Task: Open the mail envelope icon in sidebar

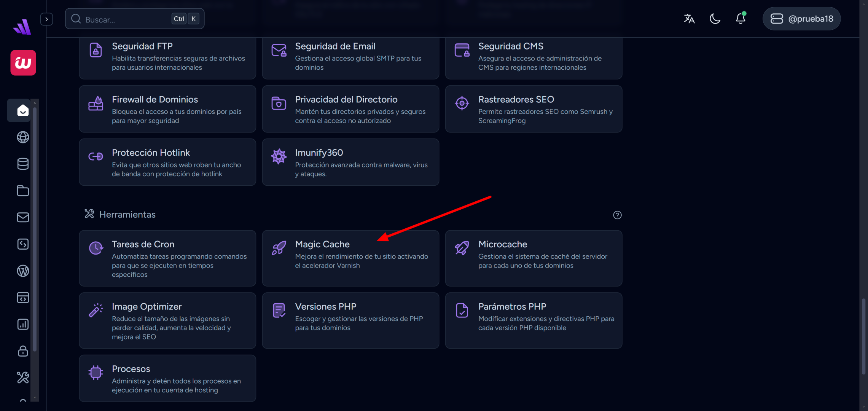Action: coord(23,217)
